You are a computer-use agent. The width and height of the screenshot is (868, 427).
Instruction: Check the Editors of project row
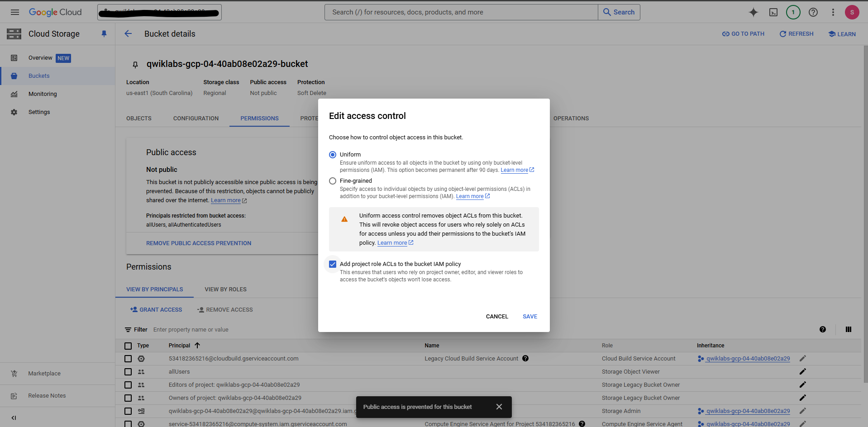128,385
